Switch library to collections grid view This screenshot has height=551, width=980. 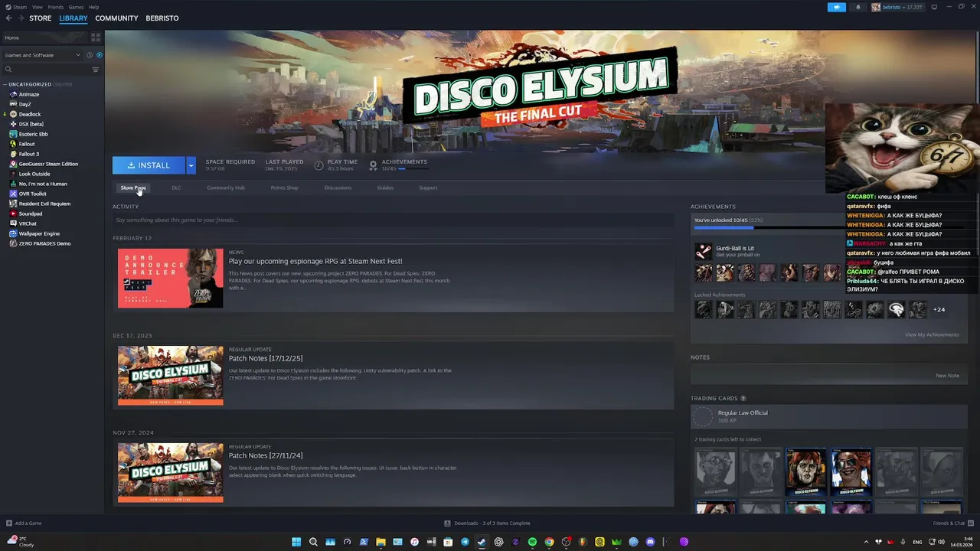96,37
